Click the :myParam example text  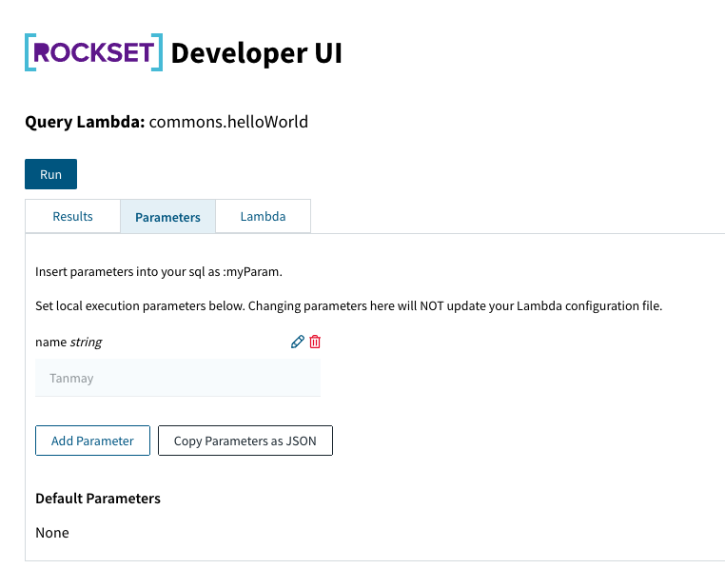click(x=252, y=272)
